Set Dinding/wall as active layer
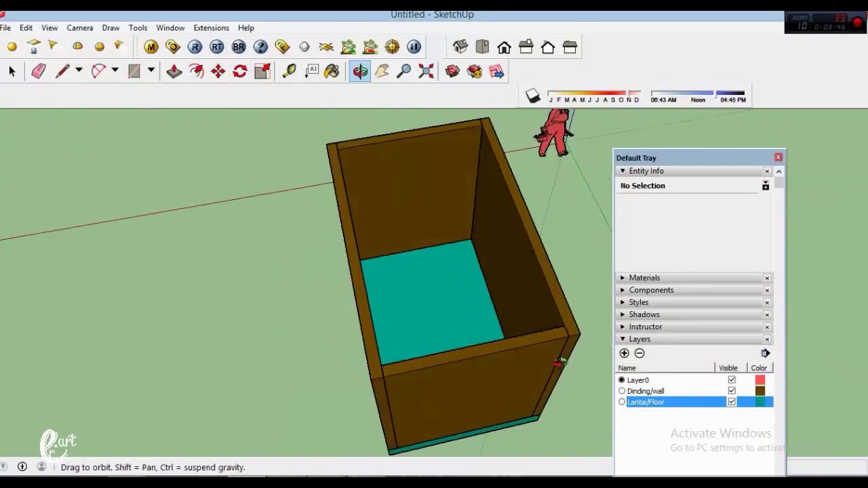This screenshot has width=868, height=488. (622, 391)
